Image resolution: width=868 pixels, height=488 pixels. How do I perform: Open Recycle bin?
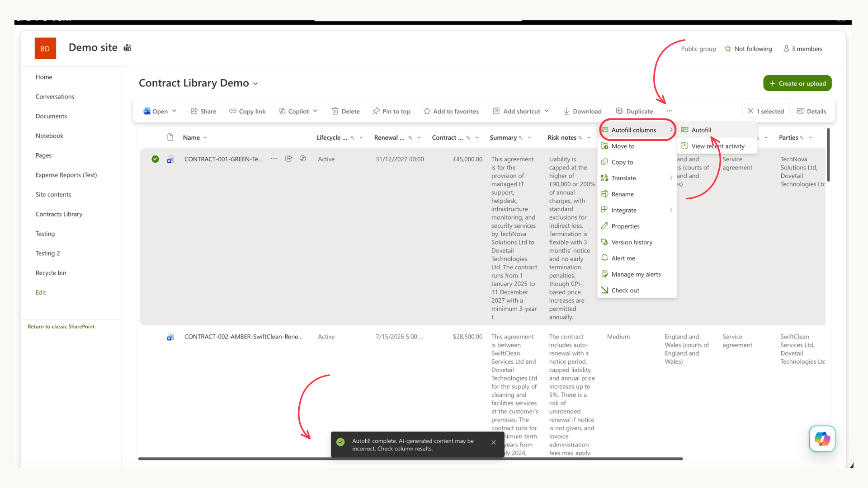pyautogui.click(x=51, y=273)
